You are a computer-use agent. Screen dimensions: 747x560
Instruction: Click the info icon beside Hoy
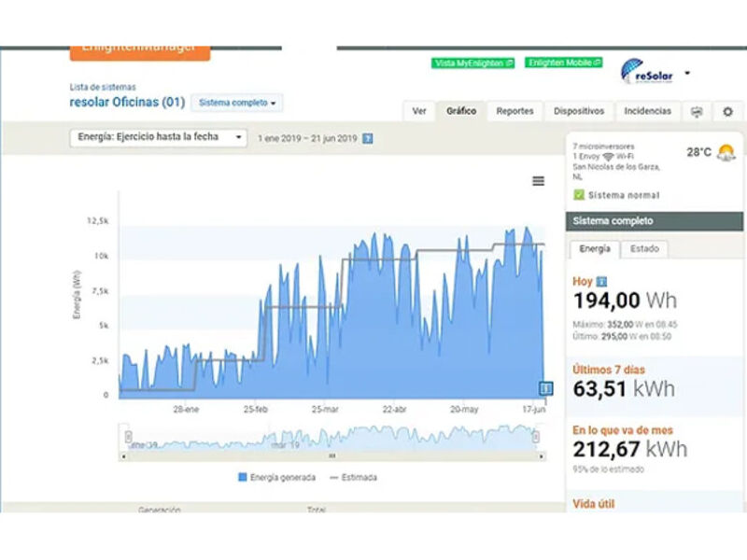pyautogui.click(x=601, y=282)
